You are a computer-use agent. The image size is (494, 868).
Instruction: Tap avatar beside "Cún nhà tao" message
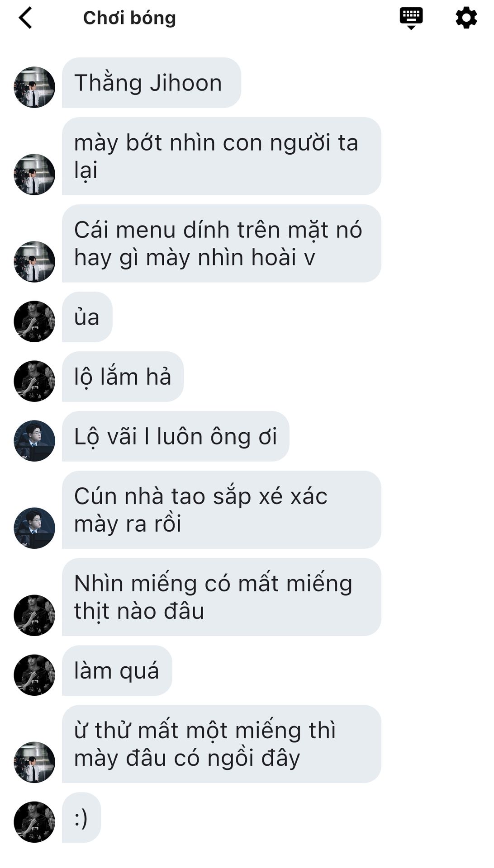coord(34,528)
